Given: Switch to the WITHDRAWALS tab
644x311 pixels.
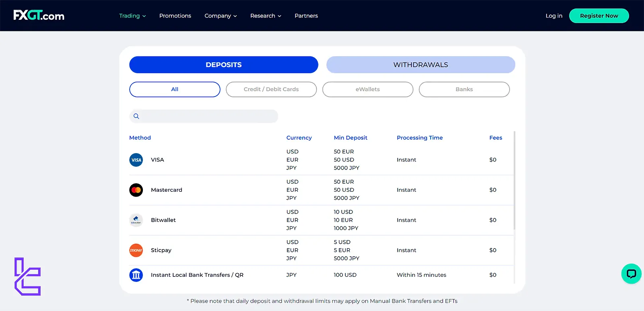Looking at the screenshot, I should tap(421, 65).
